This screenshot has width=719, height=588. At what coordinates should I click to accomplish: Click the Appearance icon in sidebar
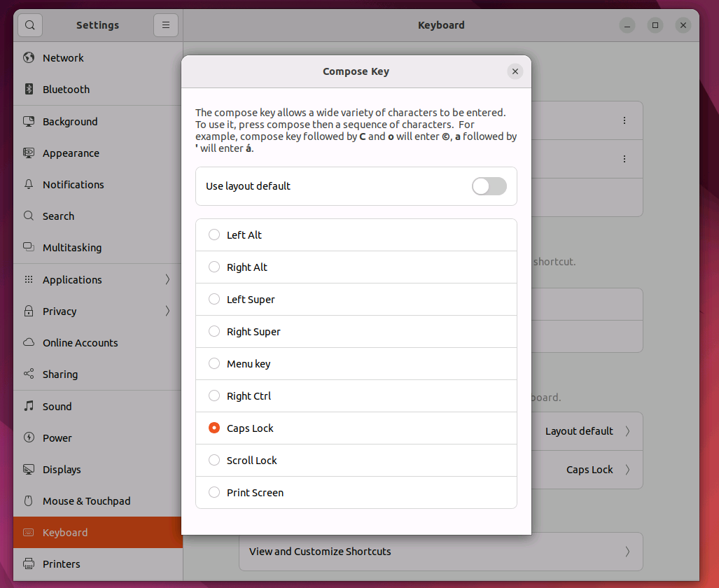pyautogui.click(x=29, y=153)
